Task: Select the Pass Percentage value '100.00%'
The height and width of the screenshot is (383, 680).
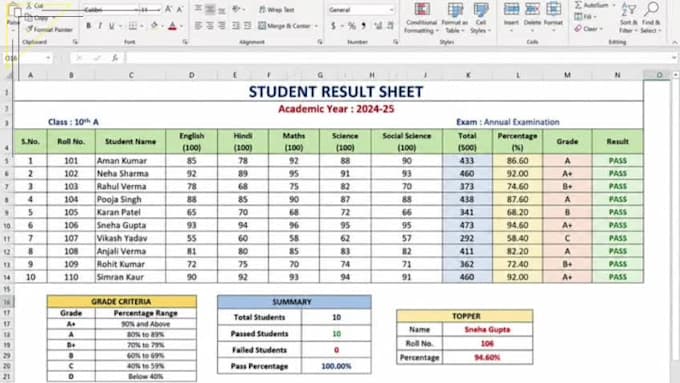Action: [x=336, y=366]
